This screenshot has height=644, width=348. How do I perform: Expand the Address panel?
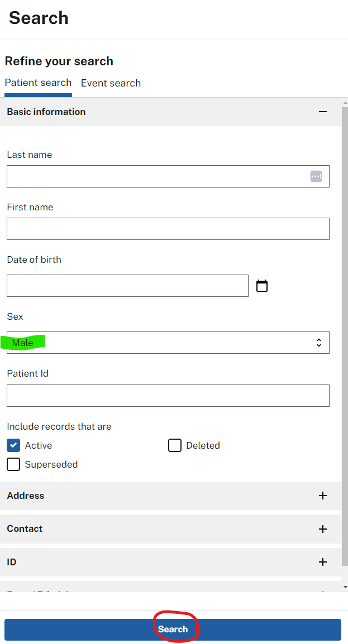168,496
